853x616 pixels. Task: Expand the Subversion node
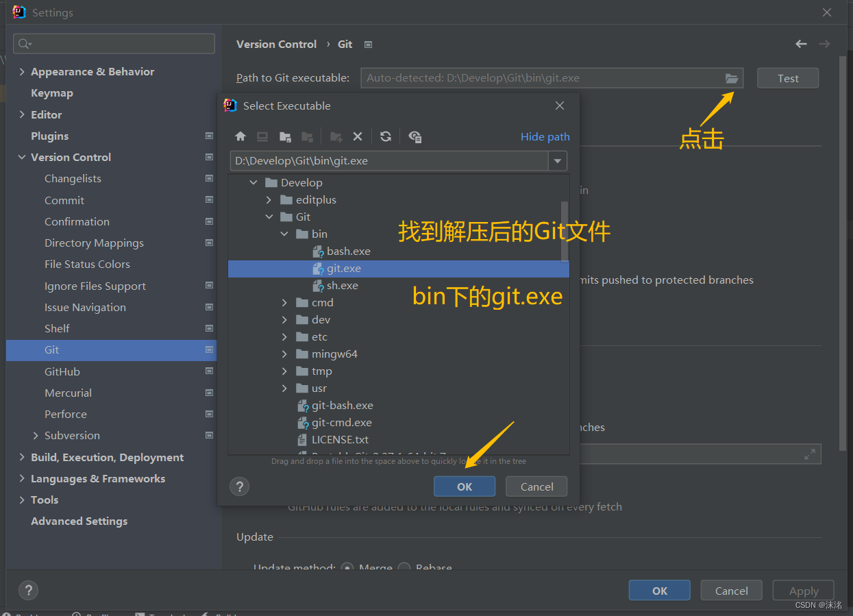point(36,436)
